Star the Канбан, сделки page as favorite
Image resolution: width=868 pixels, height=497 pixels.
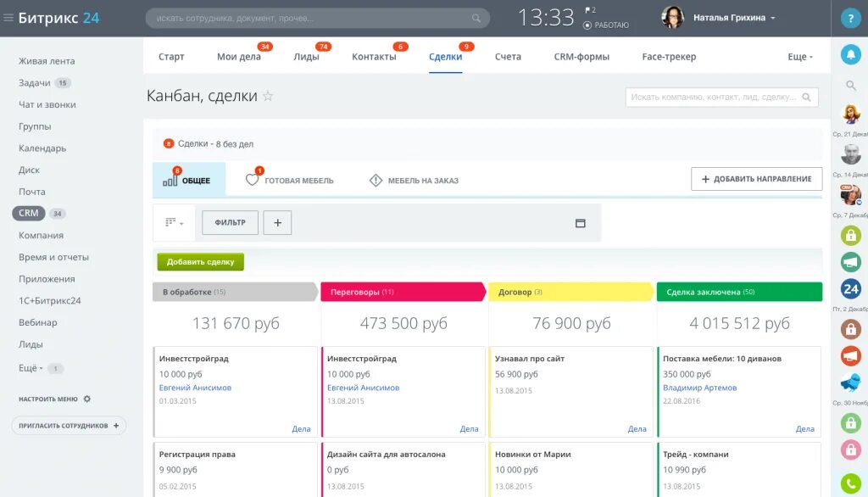268,96
